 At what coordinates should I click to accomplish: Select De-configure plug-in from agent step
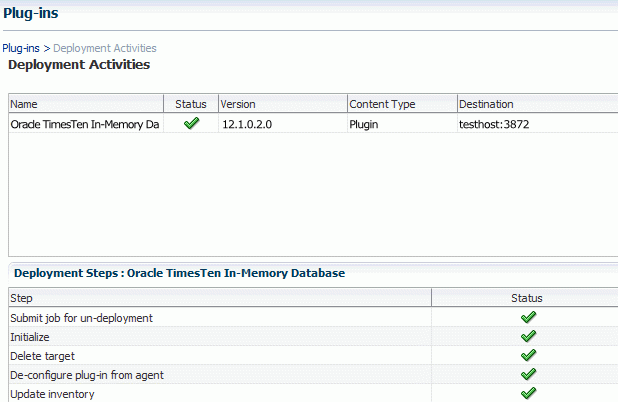[x=87, y=375]
